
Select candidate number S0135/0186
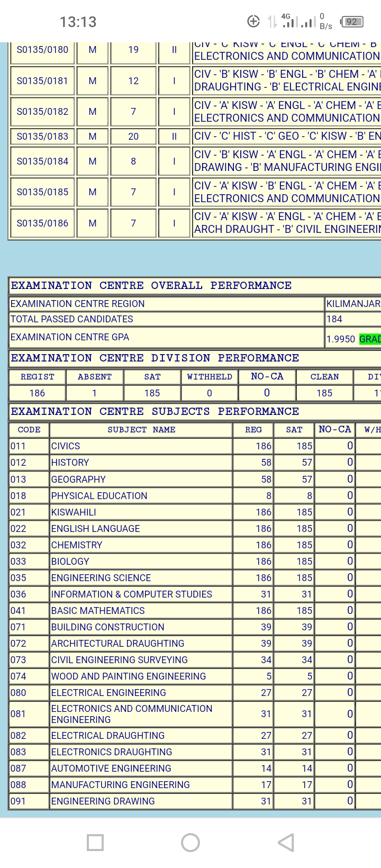pos(42,223)
